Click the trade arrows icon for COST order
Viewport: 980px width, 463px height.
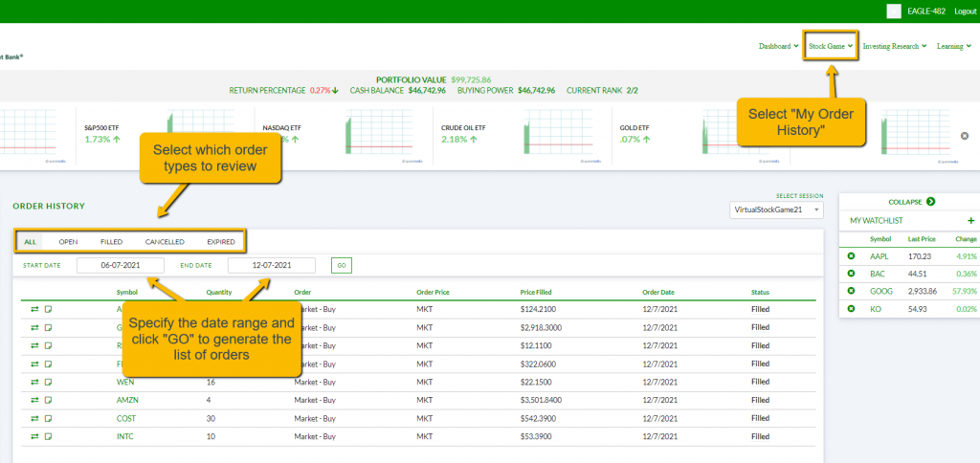[34, 418]
